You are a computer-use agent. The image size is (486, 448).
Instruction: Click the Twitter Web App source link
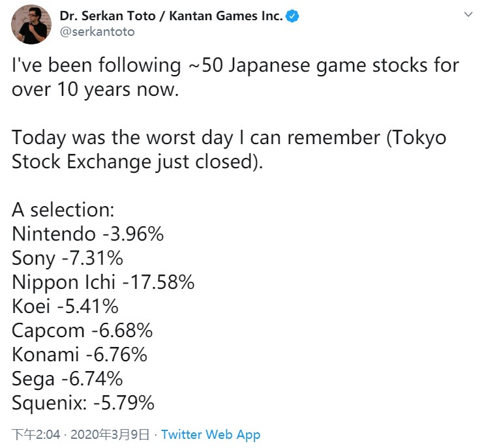(211, 434)
